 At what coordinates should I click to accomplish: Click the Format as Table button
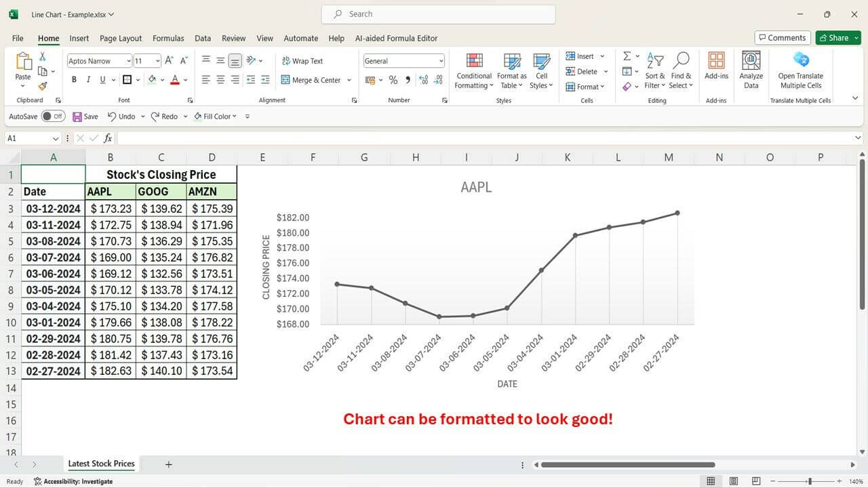pos(512,70)
